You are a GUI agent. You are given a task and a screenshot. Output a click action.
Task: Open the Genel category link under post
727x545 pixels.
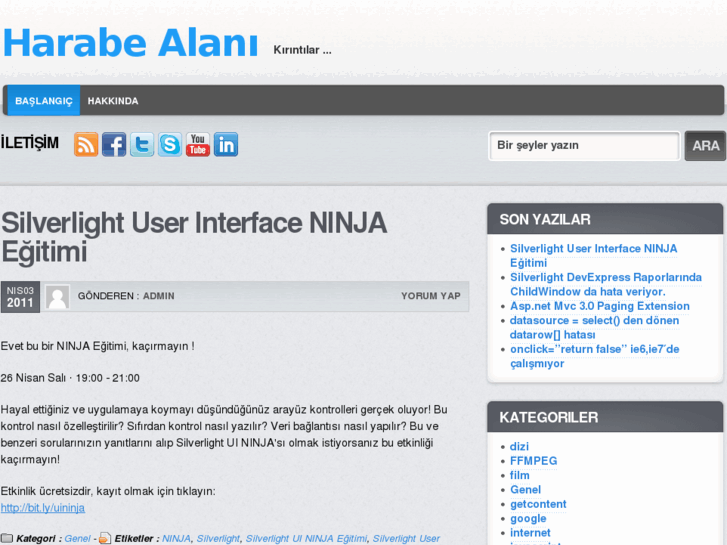(77, 539)
